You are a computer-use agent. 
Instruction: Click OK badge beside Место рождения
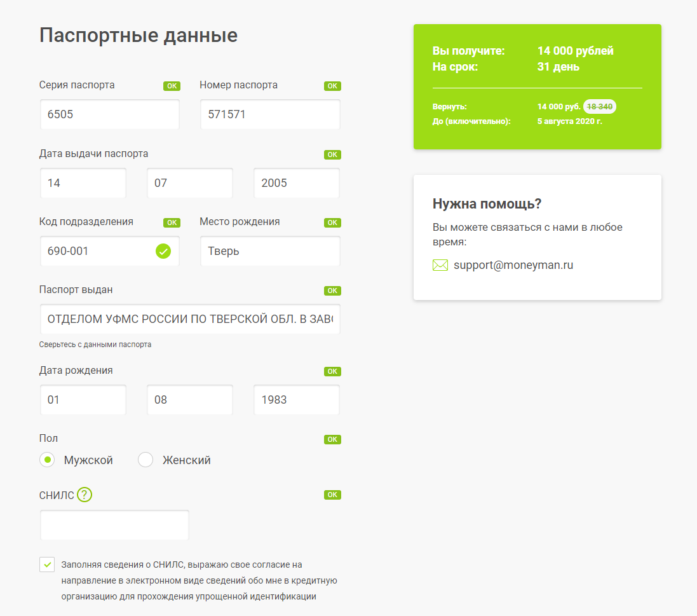pyautogui.click(x=332, y=222)
